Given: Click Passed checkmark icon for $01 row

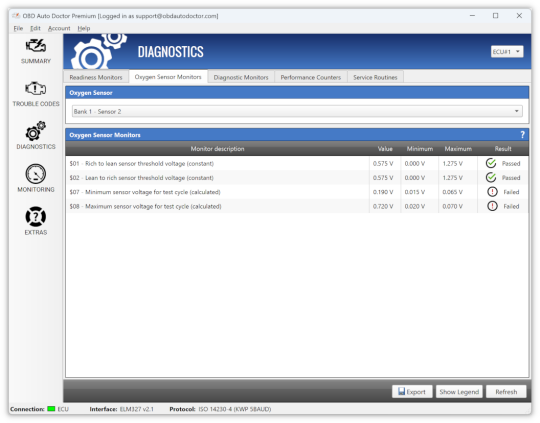Looking at the screenshot, I should tap(491, 163).
